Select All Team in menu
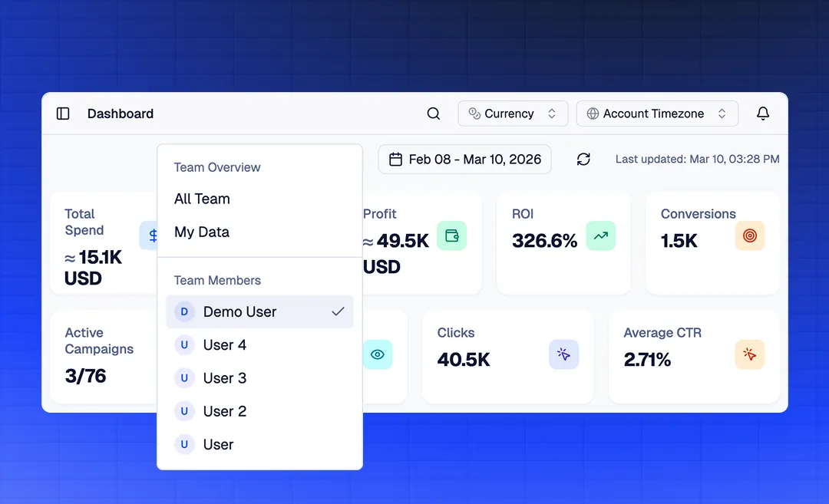829x504 pixels. pyautogui.click(x=202, y=199)
